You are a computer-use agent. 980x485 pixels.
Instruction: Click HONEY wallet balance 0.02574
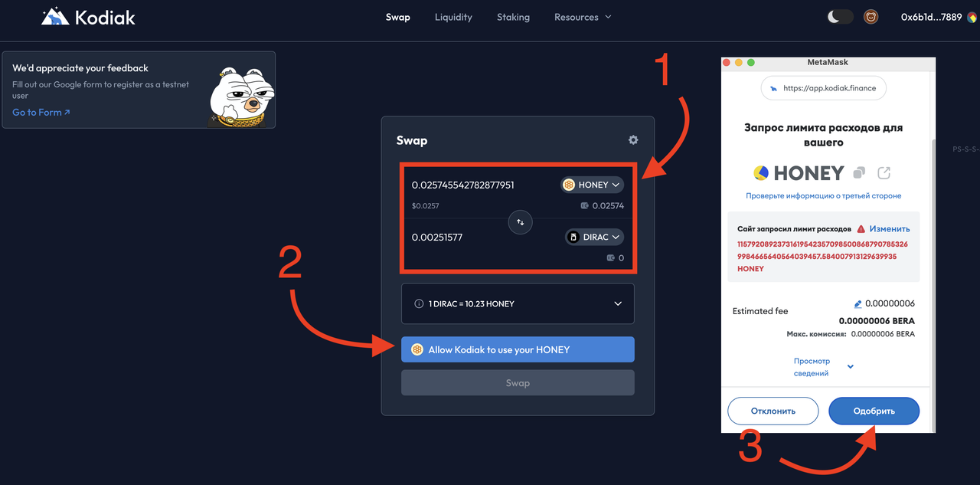click(x=603, y=206)
